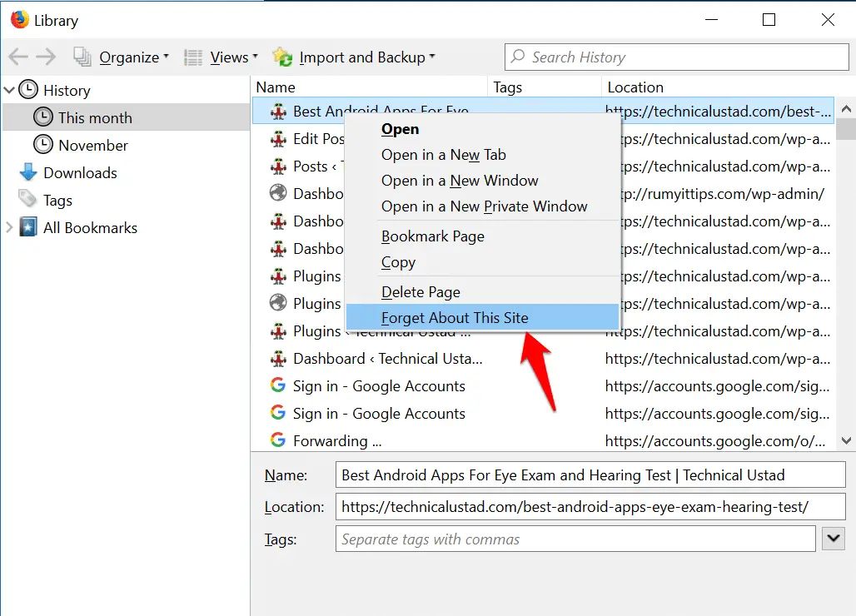Screen dimensions: 856x616
Task: Select November under History
Action: pos(126,145)
